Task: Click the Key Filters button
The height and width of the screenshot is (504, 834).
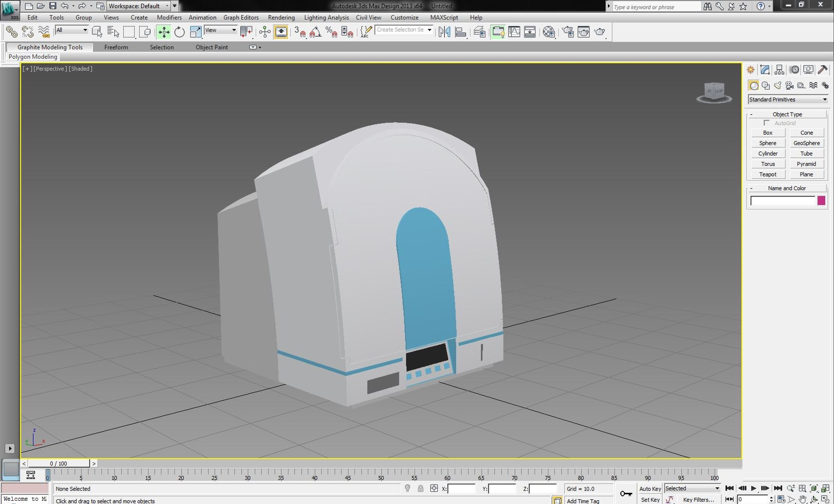Action: point(698,500)
